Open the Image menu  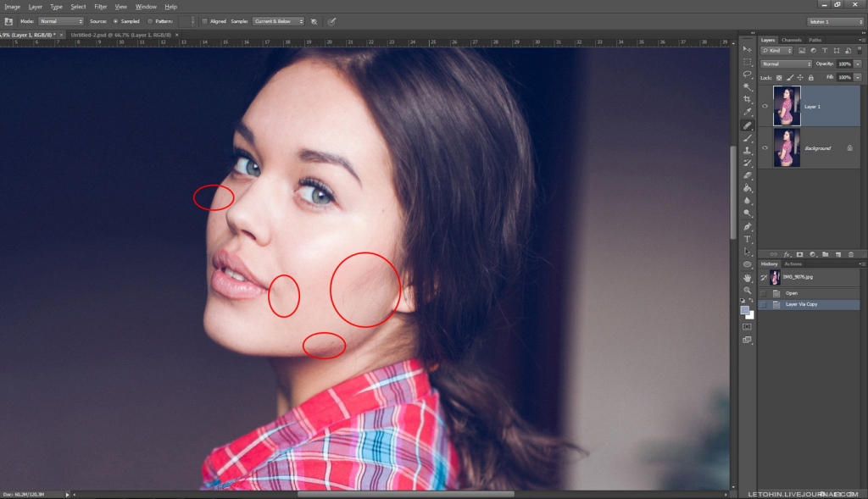coord(12,7)
